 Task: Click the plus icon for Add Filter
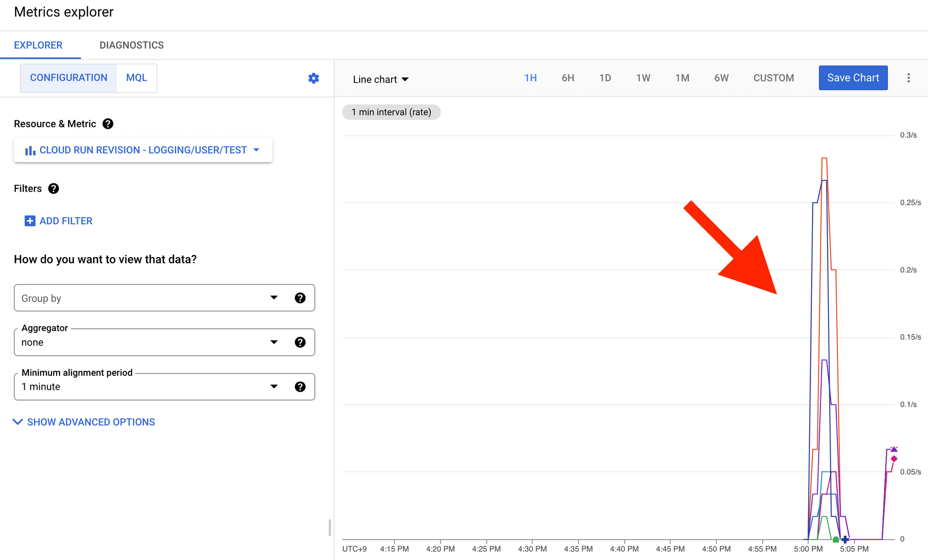click(30, 221)
